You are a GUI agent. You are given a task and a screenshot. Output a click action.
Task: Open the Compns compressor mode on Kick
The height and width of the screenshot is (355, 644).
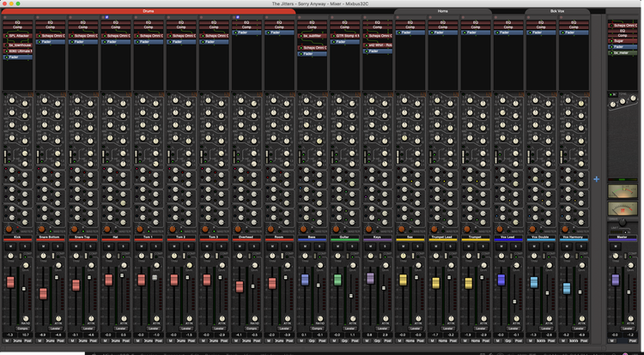(x=21, y=328)
